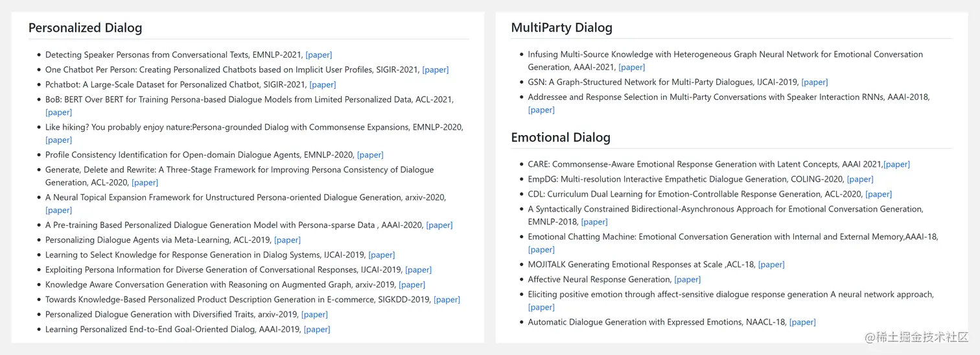Open paper link for GSN Graph-Structured Network
980x355 pixels.
coord(815,82)
